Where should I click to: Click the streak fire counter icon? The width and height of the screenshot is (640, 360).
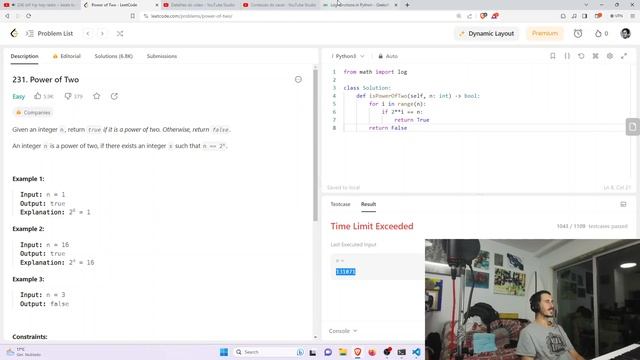click(601, 33)
